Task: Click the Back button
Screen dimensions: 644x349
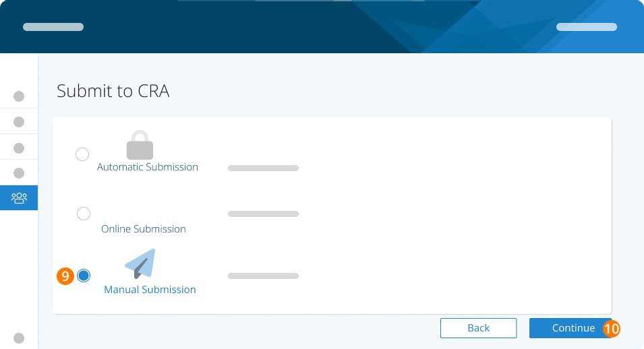Action: [479, 328]
